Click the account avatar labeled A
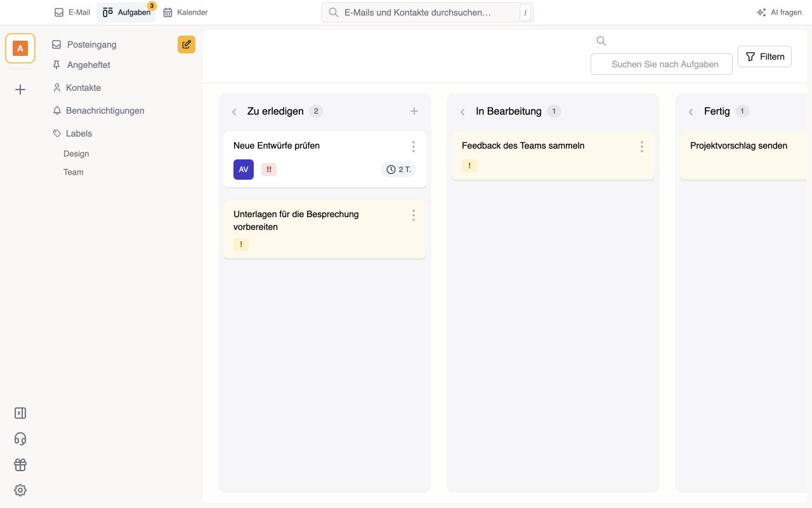 point(20,48)
